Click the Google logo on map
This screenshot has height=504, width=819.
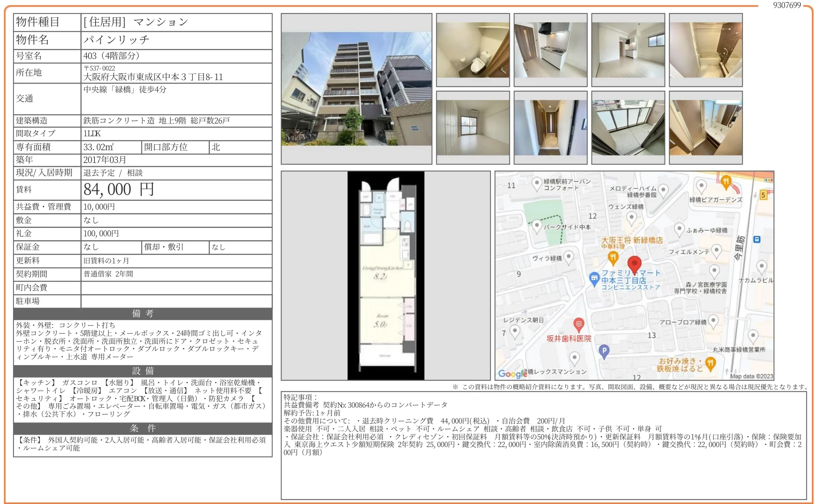pos(512,374)
